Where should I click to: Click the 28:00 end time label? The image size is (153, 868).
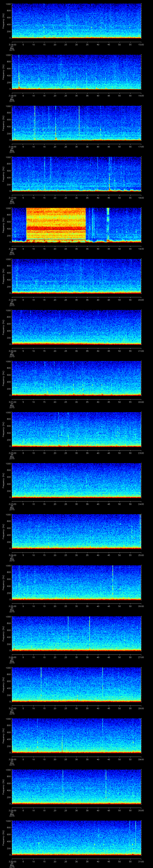click(x=141, y=708)
